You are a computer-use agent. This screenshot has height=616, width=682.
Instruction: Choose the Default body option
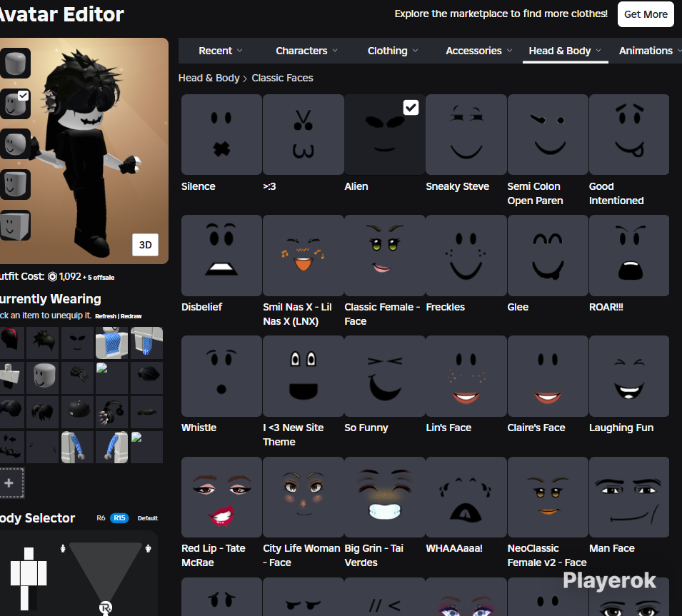click(147, 518)
